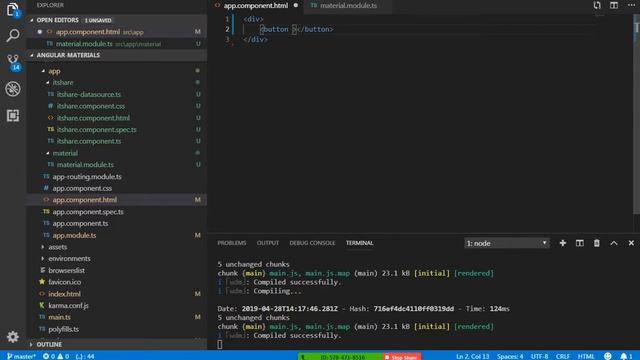Open the Debug view icon
This screenshot has width=640, height=360.
click(13, 89)
